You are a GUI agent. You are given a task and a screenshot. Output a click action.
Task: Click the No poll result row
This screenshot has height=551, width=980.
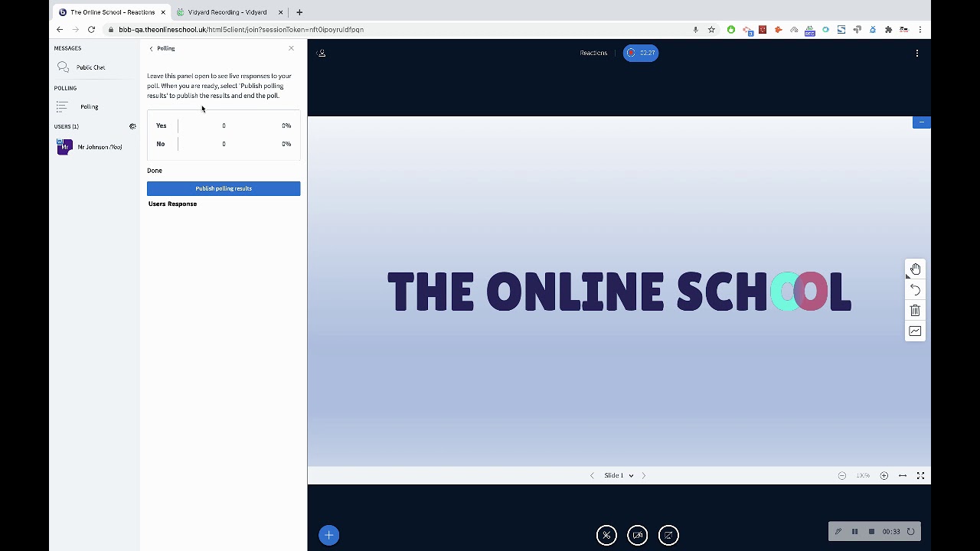pyautogui.click(x=224, y=144)
